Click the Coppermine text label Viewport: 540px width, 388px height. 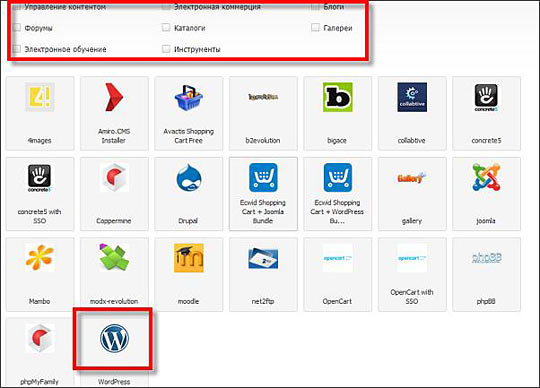coord(114,221)
